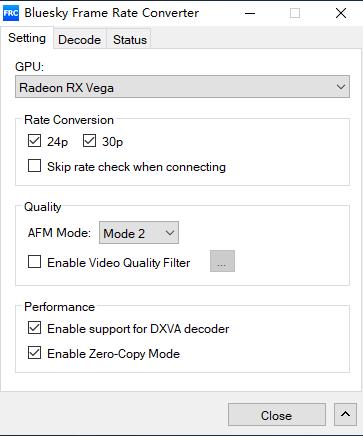363x436 pixels.
Task: Click the FRC app icon in title bar
Action: [11, 13]
